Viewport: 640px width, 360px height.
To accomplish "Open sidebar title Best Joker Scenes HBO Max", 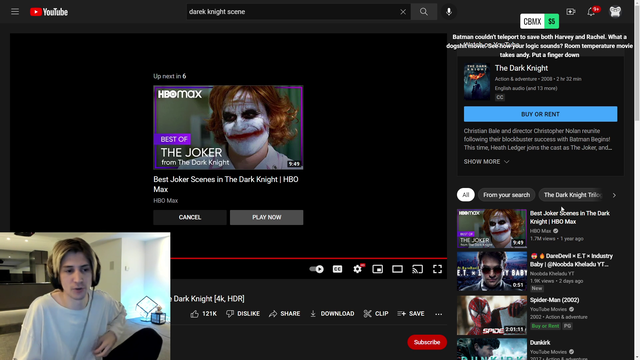I will [x=570, y=218].
